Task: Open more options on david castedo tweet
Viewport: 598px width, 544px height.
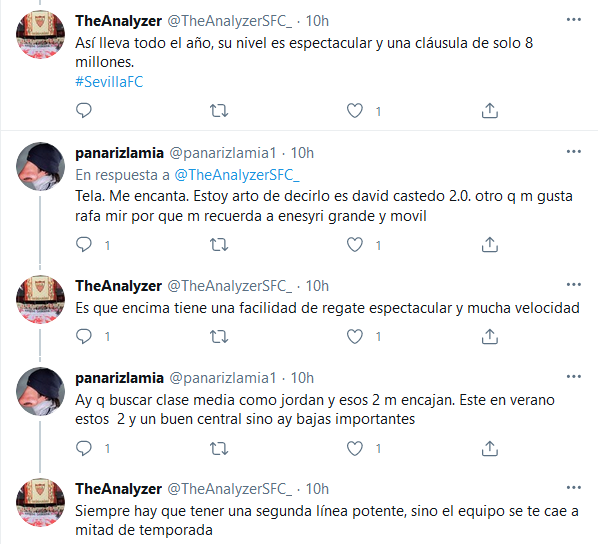Action: pos(574,152)
